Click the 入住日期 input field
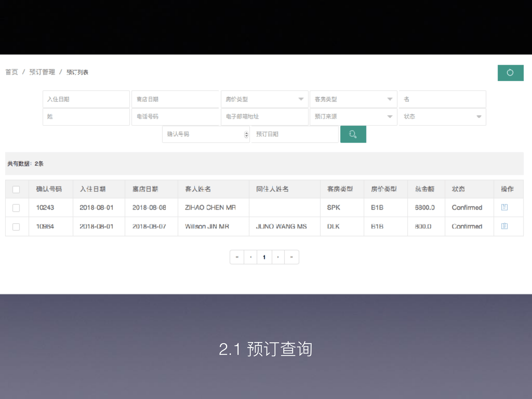This screenshot has width=532, height=399. coord(86,99)
